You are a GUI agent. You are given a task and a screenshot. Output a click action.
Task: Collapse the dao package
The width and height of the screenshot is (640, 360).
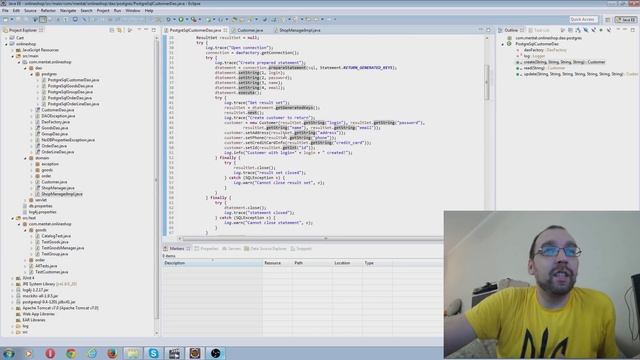pos(25,68)
